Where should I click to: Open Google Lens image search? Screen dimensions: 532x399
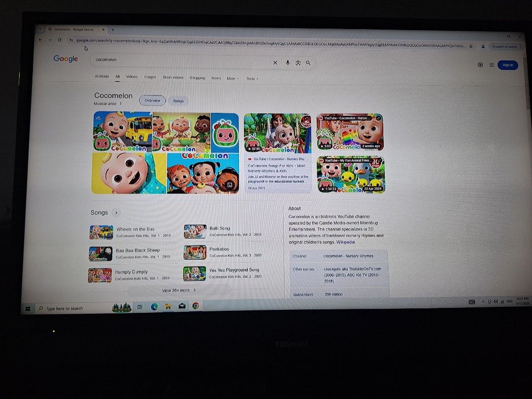tap(298, 63)
